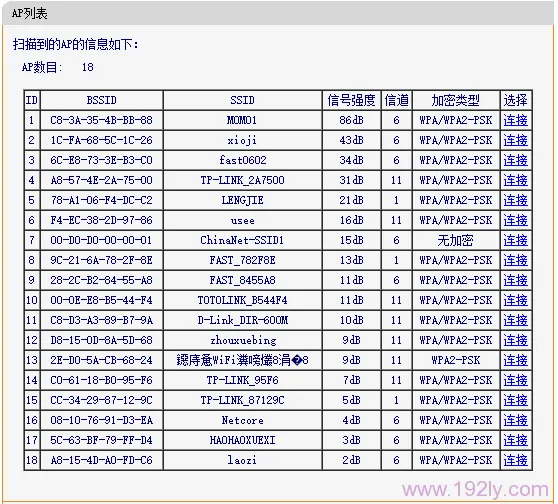Select BSSID 78-A1-06-F4-DC-C2

[101, 200]
